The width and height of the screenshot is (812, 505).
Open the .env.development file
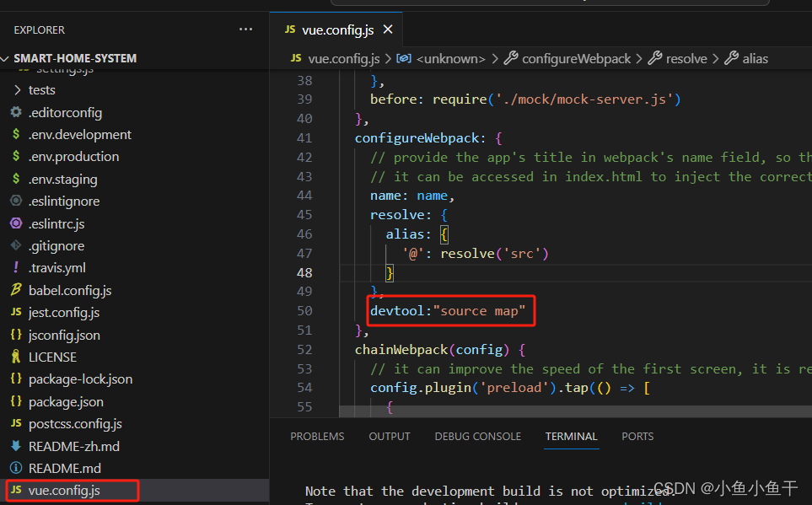80,135
